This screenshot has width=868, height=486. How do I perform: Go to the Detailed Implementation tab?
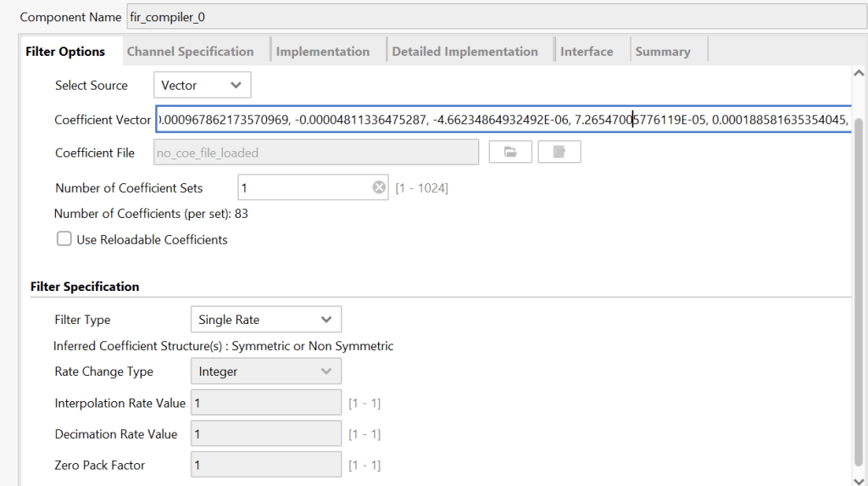pyautogui.click(x=465, y=52)
